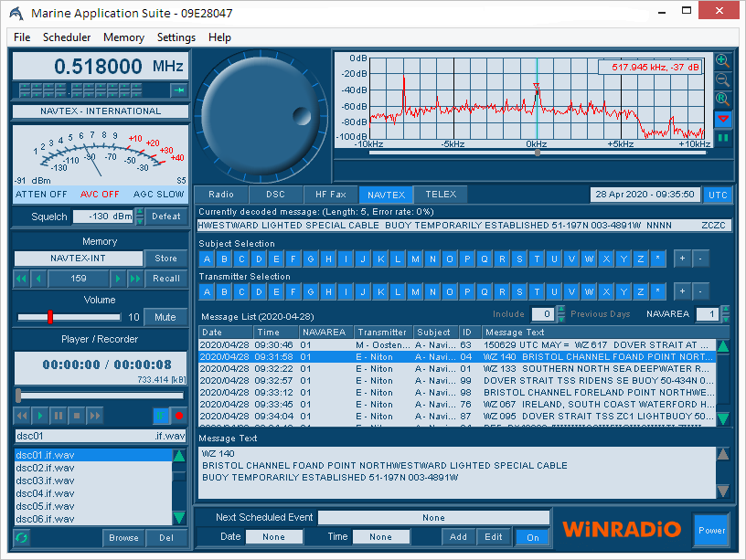Click the red triangle marker icon beside spectrum
Screen dimensions: 746x560
[722, 119]
